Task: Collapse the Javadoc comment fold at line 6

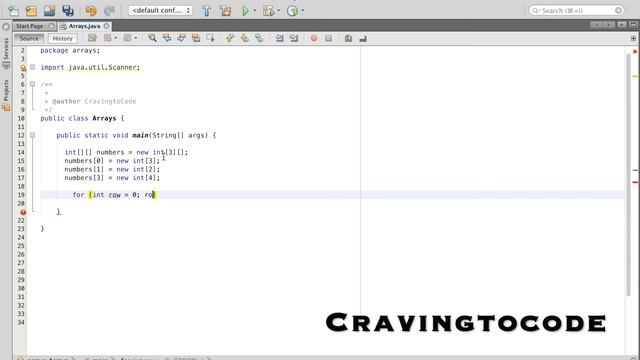Action: [x=33, y=84]
